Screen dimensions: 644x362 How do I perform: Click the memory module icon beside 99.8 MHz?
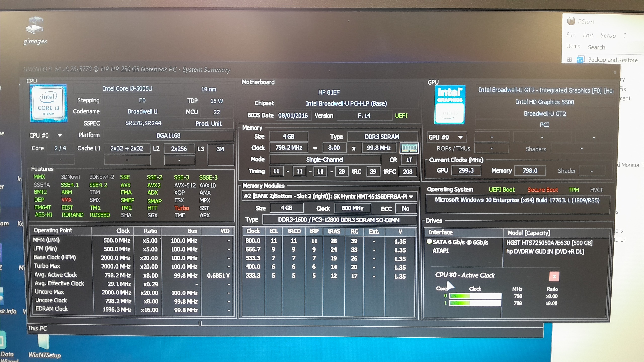click(409, 148)
